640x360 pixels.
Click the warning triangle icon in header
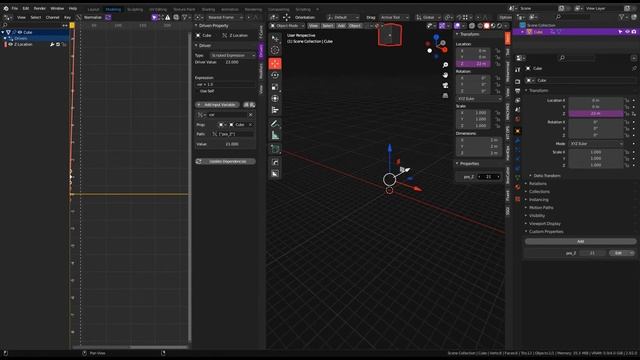point(168,18)
